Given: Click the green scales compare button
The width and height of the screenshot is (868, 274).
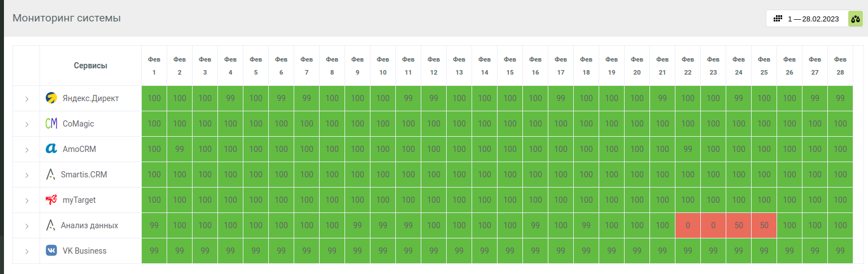Looking at the screenshot, I should pyautogui.click(x=855, y=19).
